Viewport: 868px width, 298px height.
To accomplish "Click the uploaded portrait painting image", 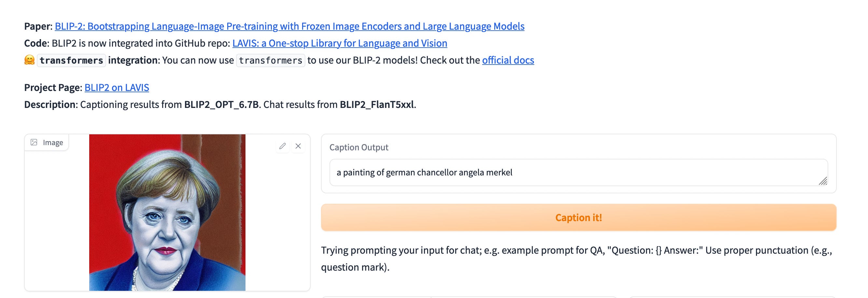I will [x=167, y=212].
